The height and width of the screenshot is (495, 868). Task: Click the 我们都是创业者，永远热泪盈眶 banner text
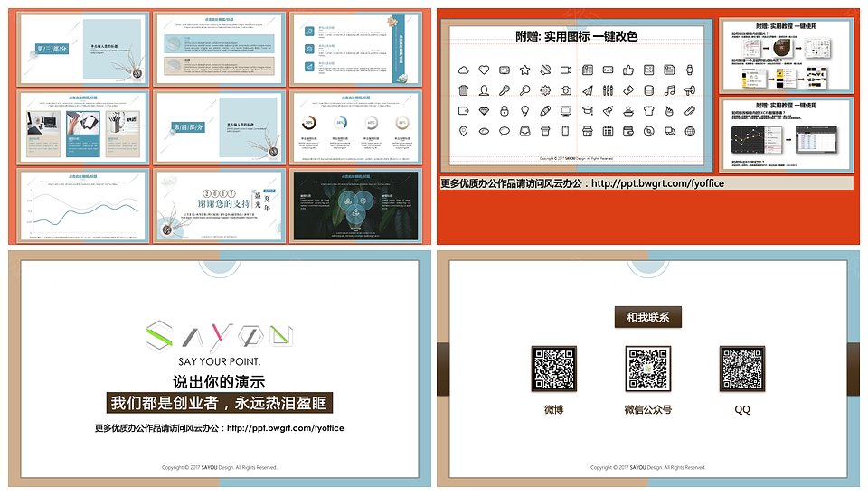pyautogui.click(x=219, y=403)
